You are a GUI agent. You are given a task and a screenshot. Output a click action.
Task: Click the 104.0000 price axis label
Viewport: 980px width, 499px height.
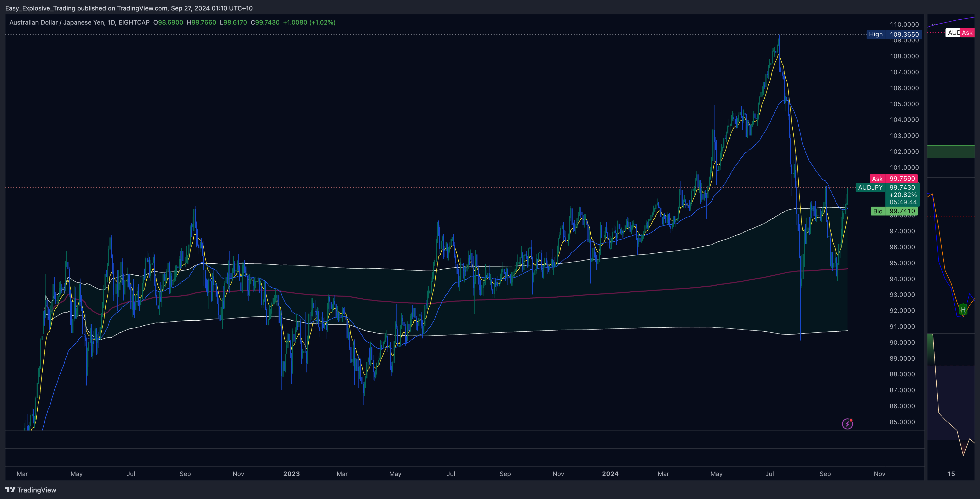tap(904, 120)
